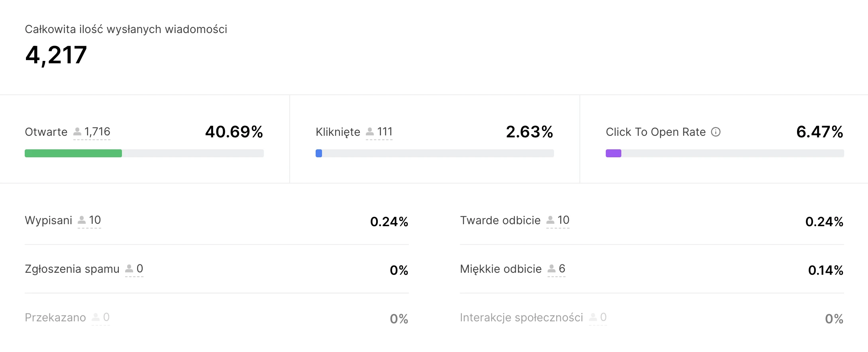The height and width of the screenshot is (352, 868).
Task: Open the Twarde odbicie count of 10
Action: coord(564,220)
